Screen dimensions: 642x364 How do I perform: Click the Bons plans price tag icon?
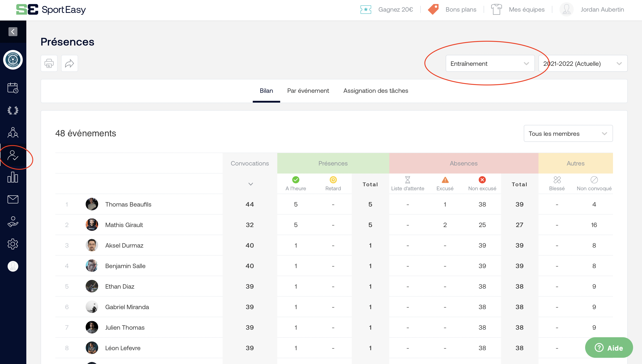tap(433, 10)
